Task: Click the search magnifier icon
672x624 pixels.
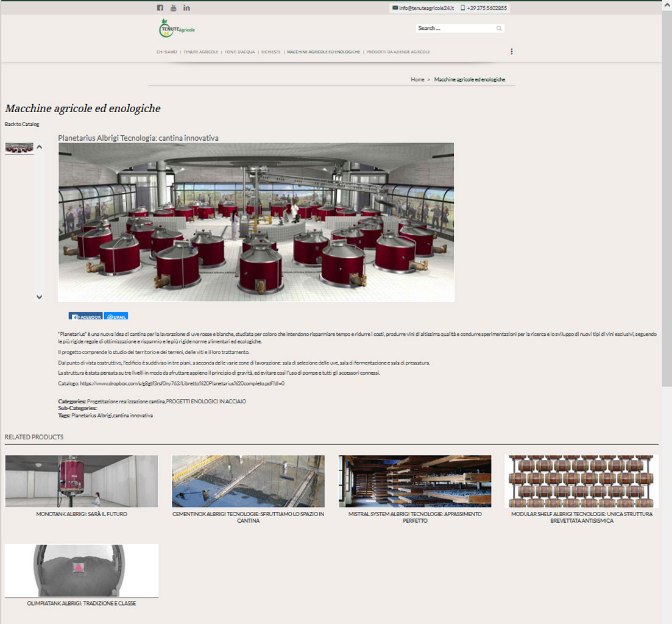Action: [x=499, y=28]
